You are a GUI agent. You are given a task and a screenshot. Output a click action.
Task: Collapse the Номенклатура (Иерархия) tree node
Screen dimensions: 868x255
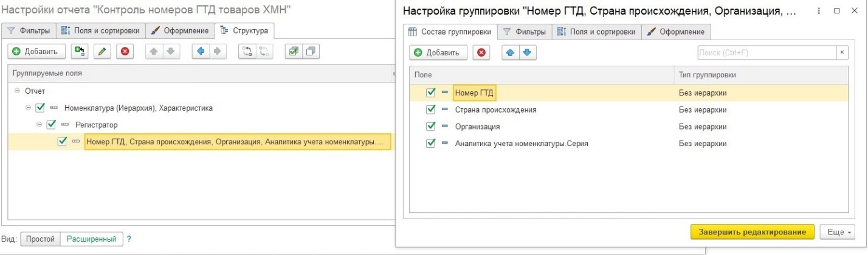point(28,108)
